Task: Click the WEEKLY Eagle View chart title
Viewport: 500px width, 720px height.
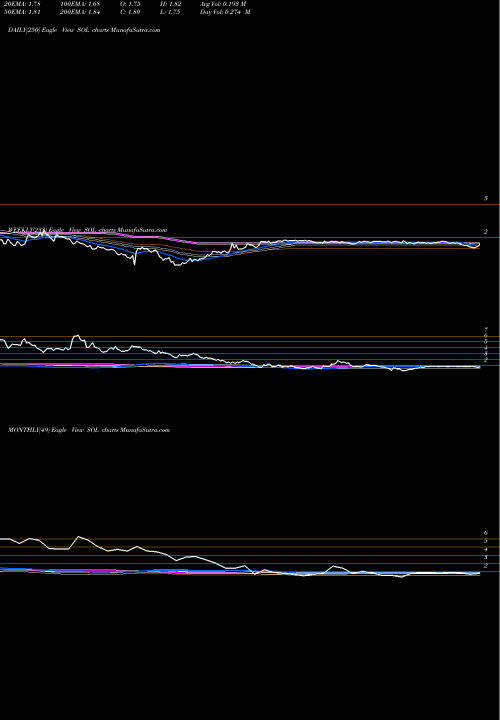Action: 87,230
